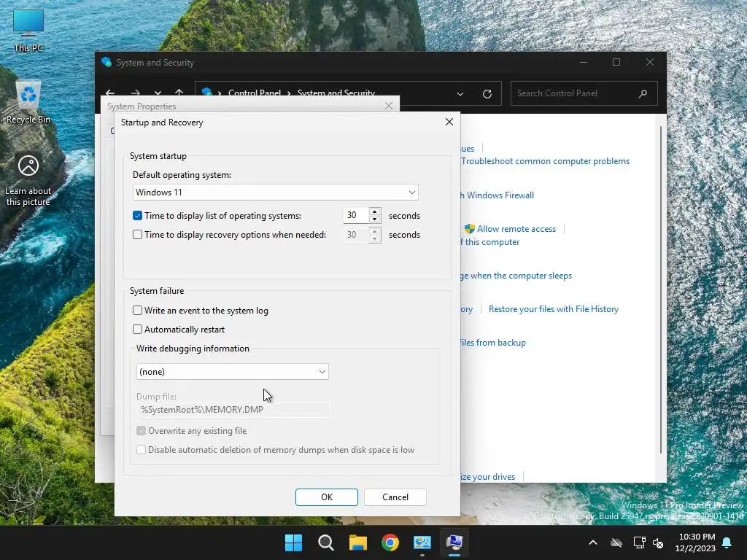Open the Recycle Bin icon
The width and height of the screenshot is (747, 560).
pos(28,101)
